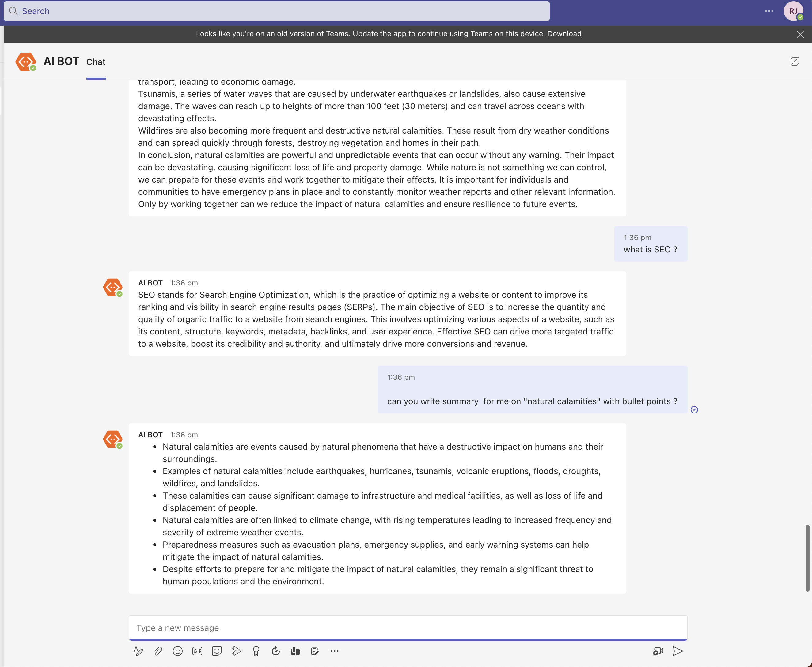Click the Attach file paperclip icon
Viewport: 812px width, 667px height.
click(x=158, y=651)
